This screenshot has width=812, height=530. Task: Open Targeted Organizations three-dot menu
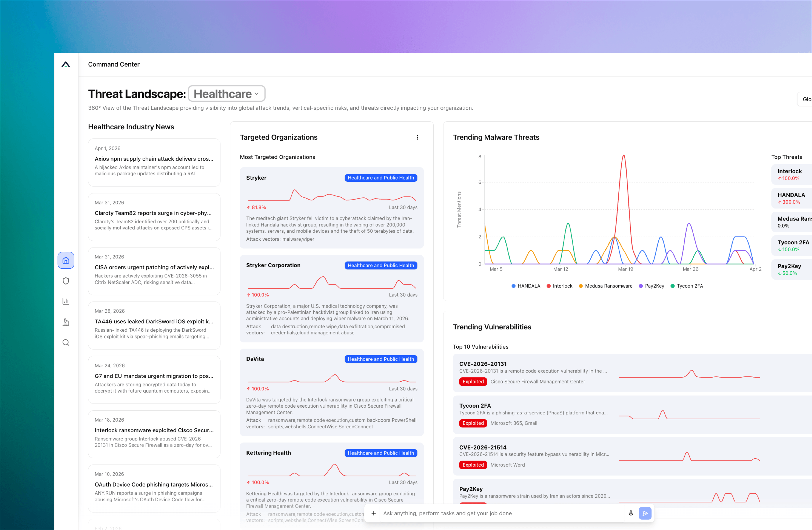[x=417, y=137]
